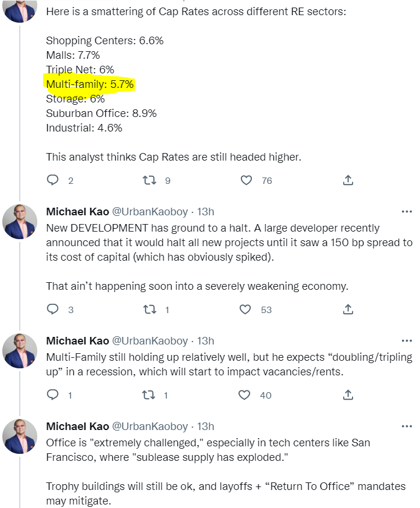Open Michael Kao's name on Office tweet
The image size is (420, 508).
[x=77, y=427]
